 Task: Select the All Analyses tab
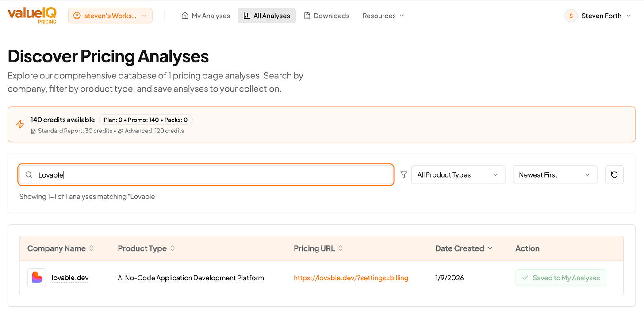267,16
